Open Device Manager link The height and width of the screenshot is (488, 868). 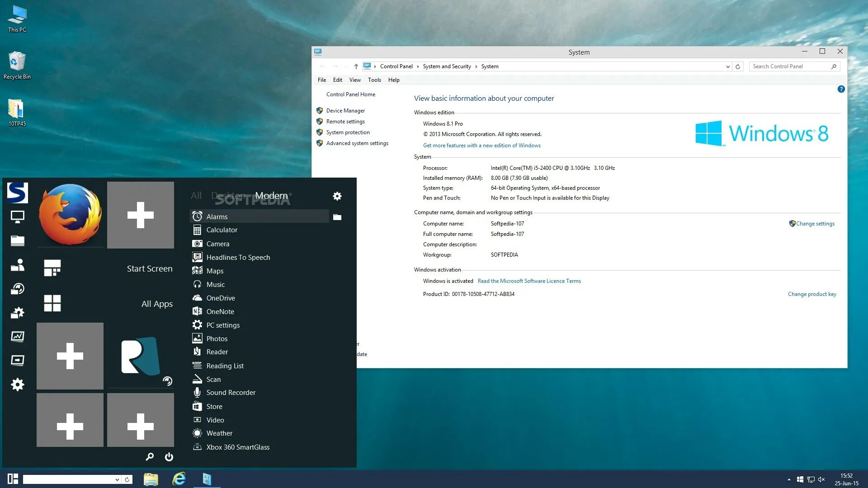[x=345, y=111]
